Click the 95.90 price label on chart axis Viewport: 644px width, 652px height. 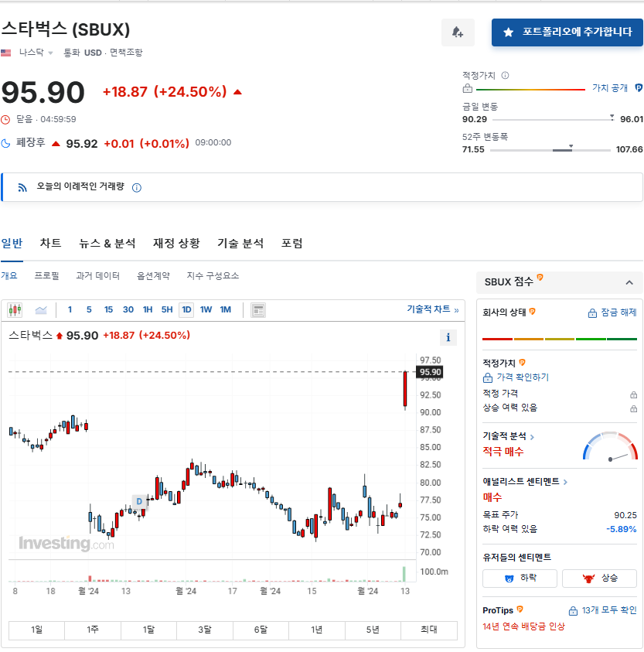click(x=430, y=372)
